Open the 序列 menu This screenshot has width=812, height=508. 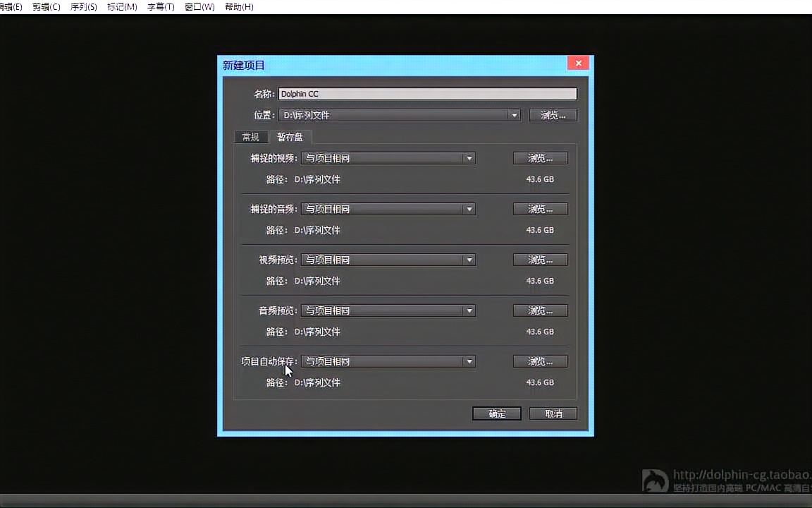pos(82,6)
